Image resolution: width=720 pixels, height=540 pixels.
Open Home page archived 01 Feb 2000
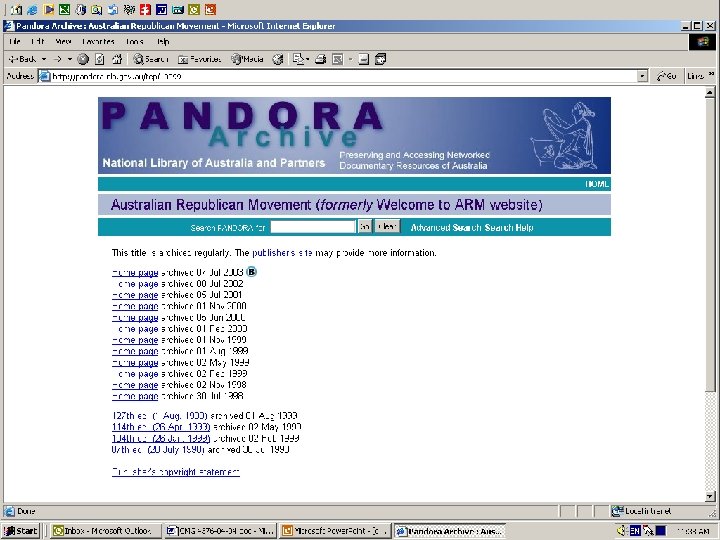tap(135, 329)
